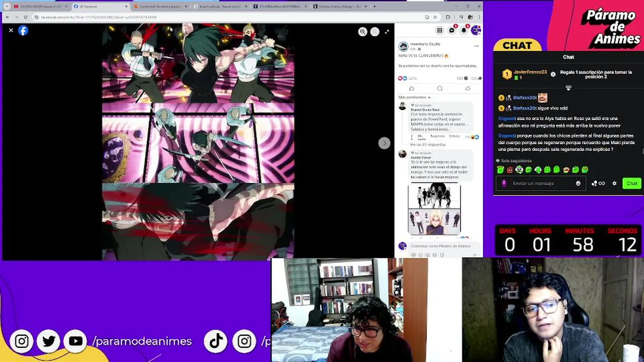Click the browser back arrow
This screenshot has height=362, width=644.
tap(7, 17)
